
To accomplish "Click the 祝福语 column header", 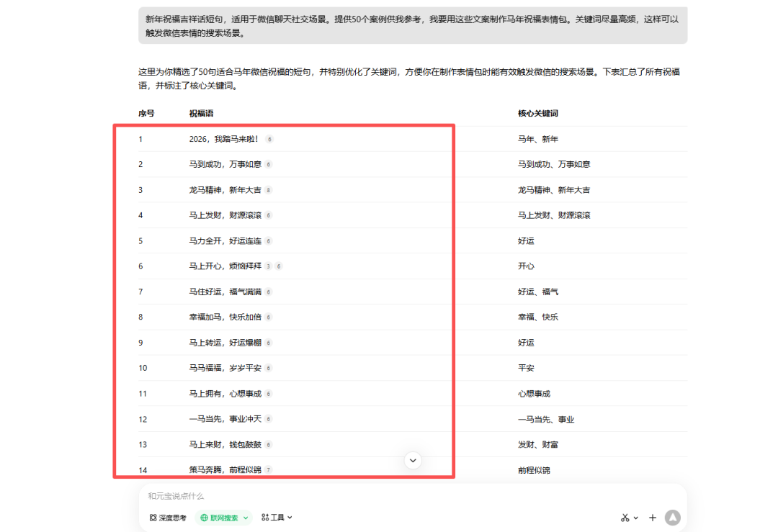I will [x=201, y=114].
